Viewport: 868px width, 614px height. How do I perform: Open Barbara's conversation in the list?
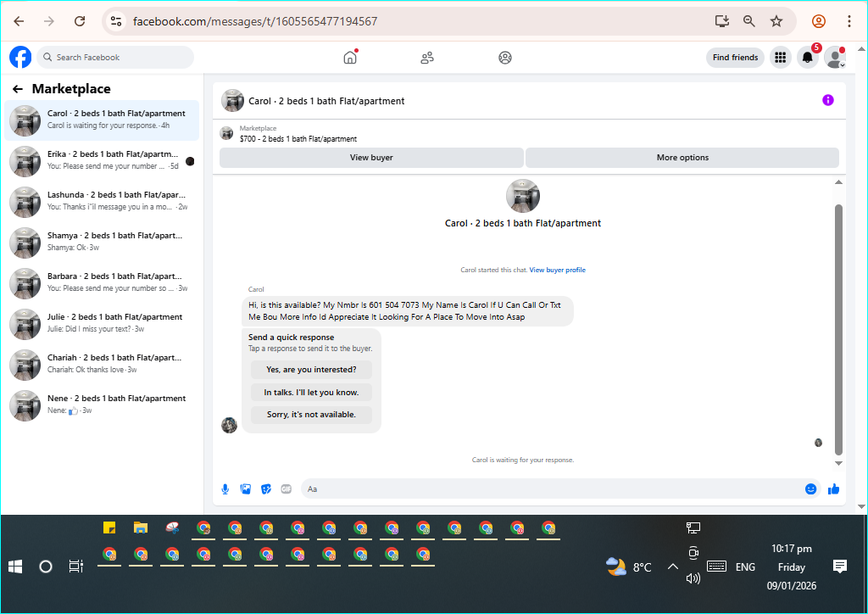point(102,283)
